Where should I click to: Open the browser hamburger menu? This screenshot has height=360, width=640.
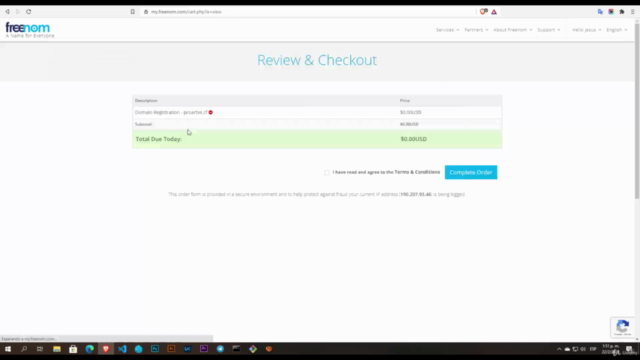[x=633, y=12]
